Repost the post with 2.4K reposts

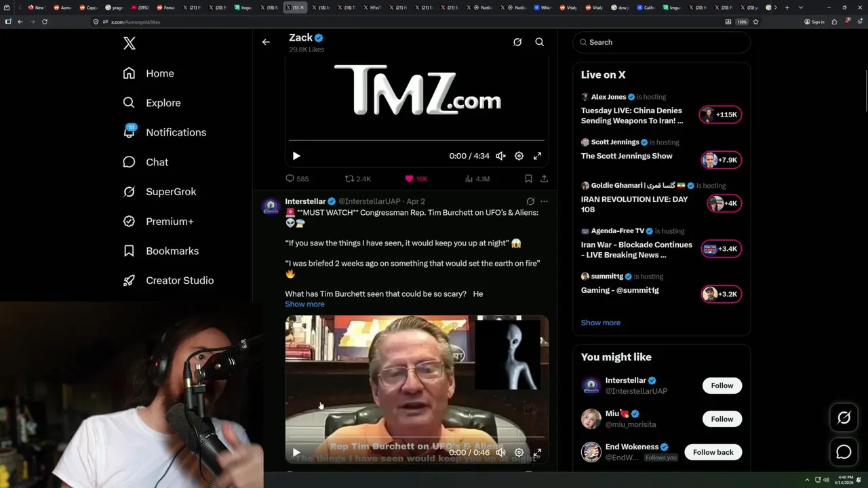click(357, 179)
